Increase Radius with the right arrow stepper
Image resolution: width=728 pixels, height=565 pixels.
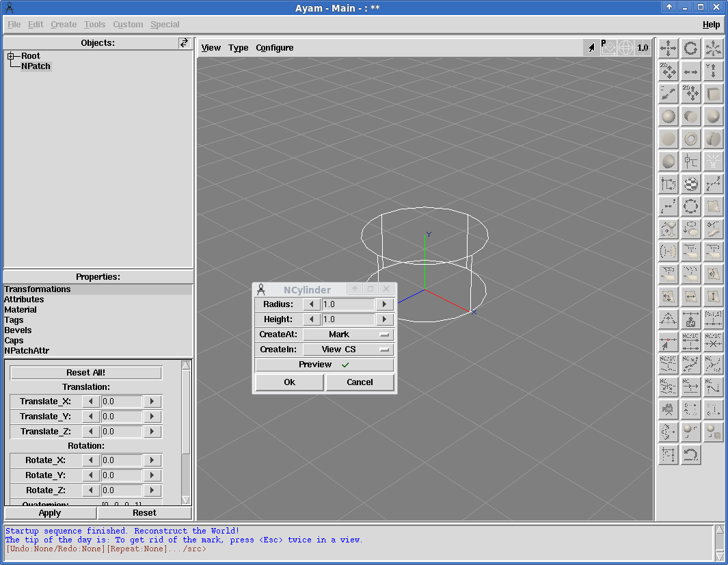coord(384,304)
